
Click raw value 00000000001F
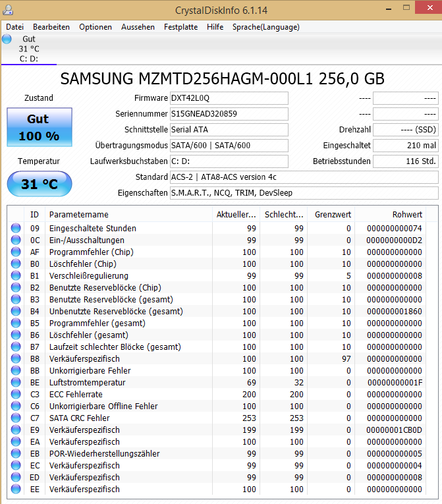[395, 383]
